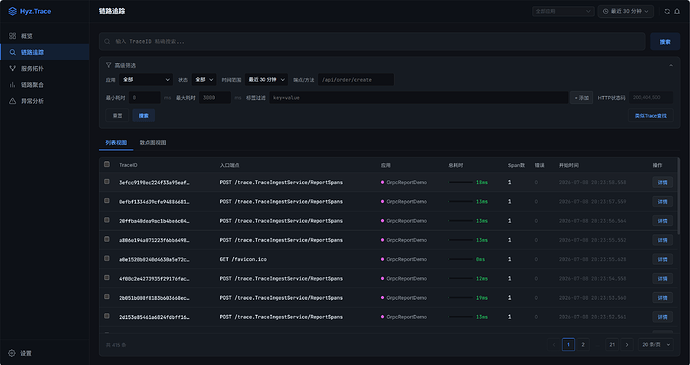
Task: Open 设置 gear icon in sidebar
Action: click(x=12, y=353)
